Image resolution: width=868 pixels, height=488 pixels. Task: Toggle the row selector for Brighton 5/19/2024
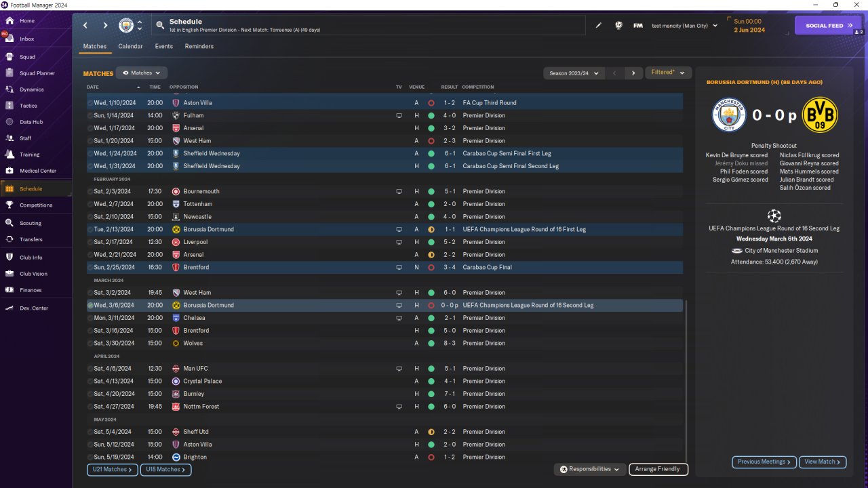tap(90, 457)
